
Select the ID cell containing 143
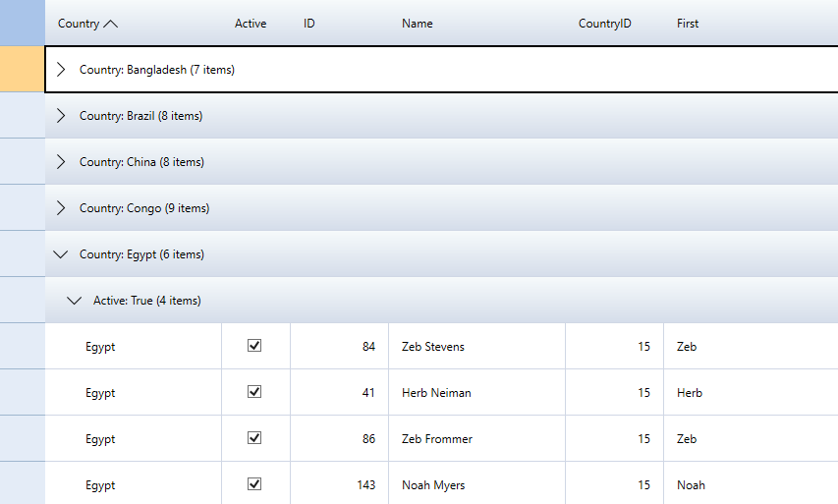point(339,485)
